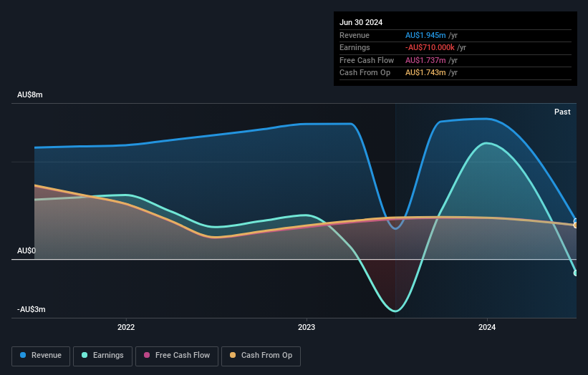The image size is (588, 375).
Task: Click the 2023 x-axis label
Action: click(307, 328)
